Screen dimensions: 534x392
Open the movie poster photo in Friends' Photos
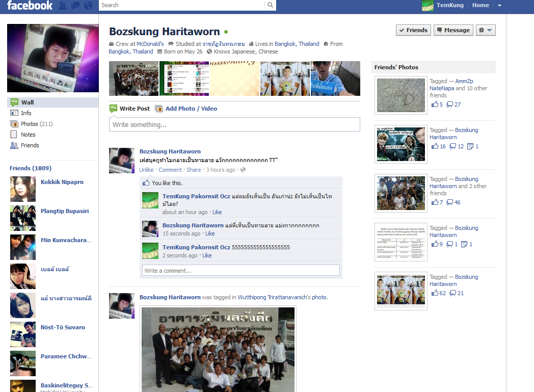click(401, 144)
